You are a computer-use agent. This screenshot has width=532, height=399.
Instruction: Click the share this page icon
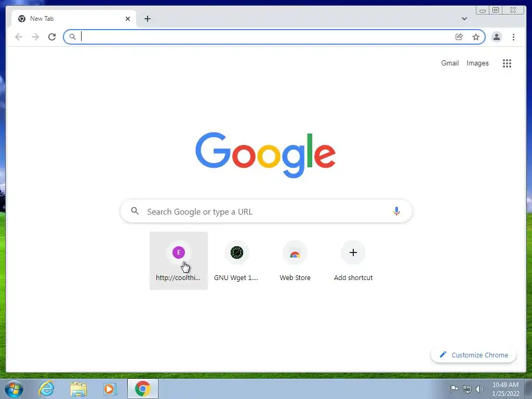459,37
